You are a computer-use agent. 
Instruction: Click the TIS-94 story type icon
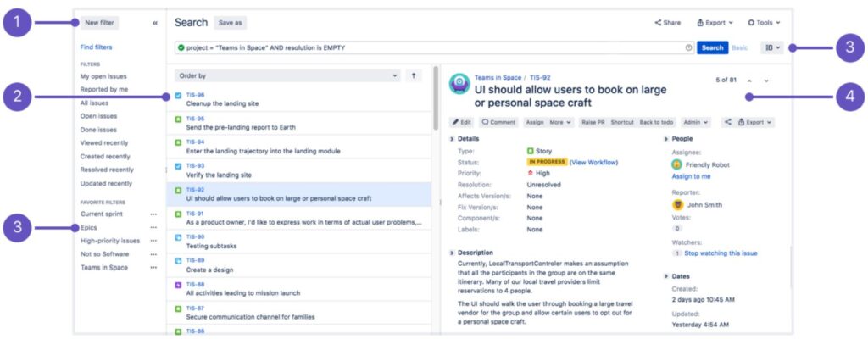tap(178, 142)
